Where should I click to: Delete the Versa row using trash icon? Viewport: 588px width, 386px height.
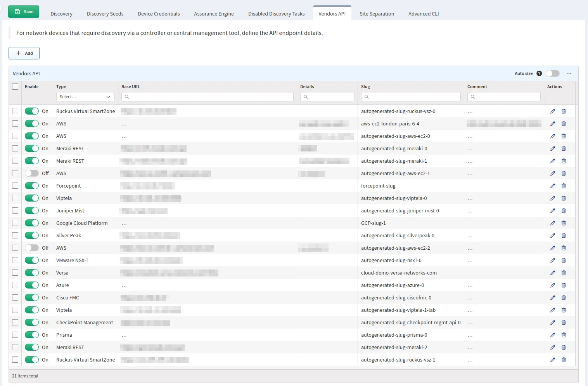(x=564, y=273)
